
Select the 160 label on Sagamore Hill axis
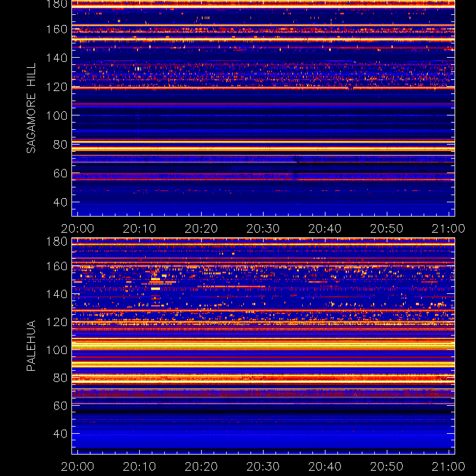pyautogui.click(x=57, y=29)
